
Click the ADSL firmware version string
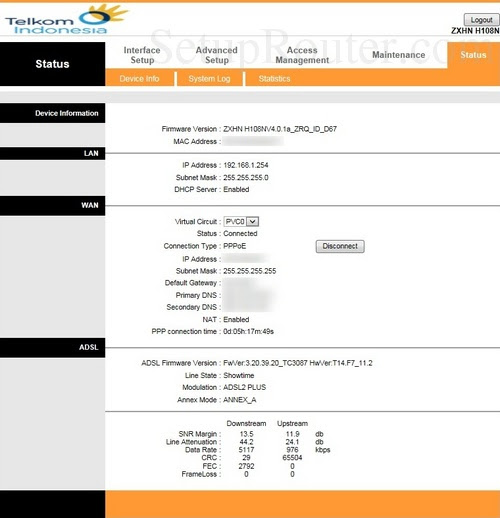click(x=298, y=363)
